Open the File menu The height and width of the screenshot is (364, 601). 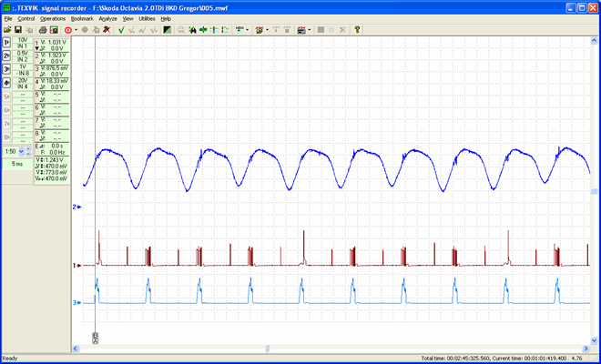click(x=8, y=19)
